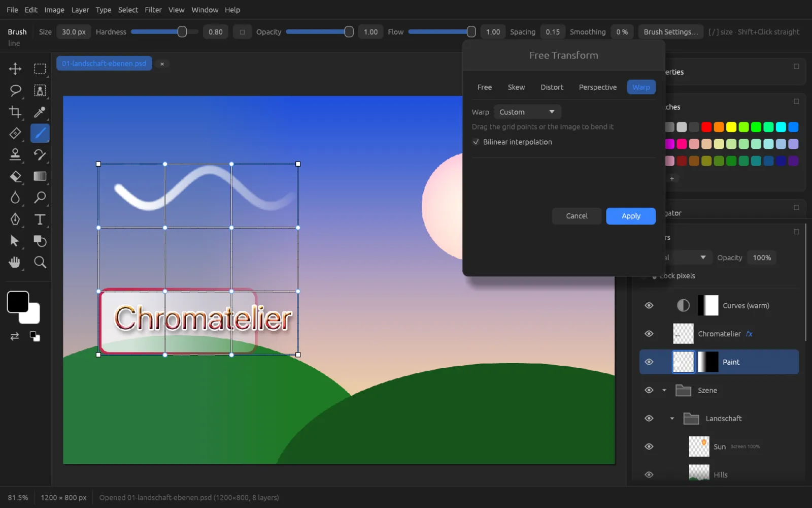The image size is (812, 508).
Task: Collapse the Landschaft group
Action: click(x=672, y=419)
